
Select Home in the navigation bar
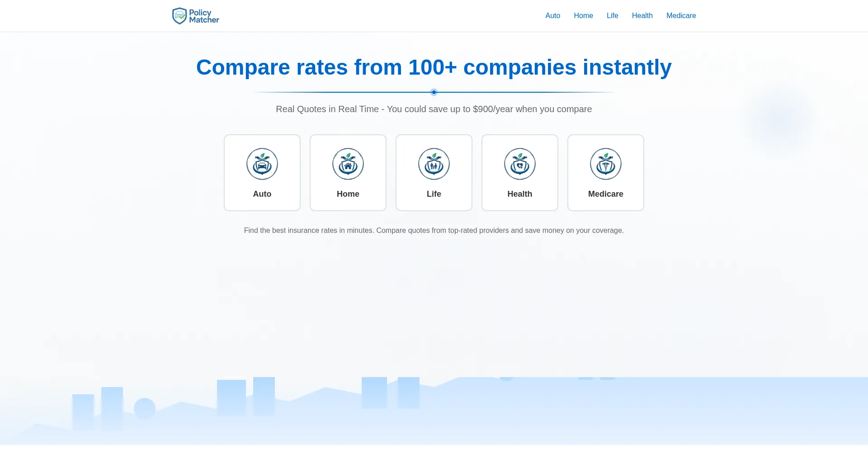tap(583, 15)
